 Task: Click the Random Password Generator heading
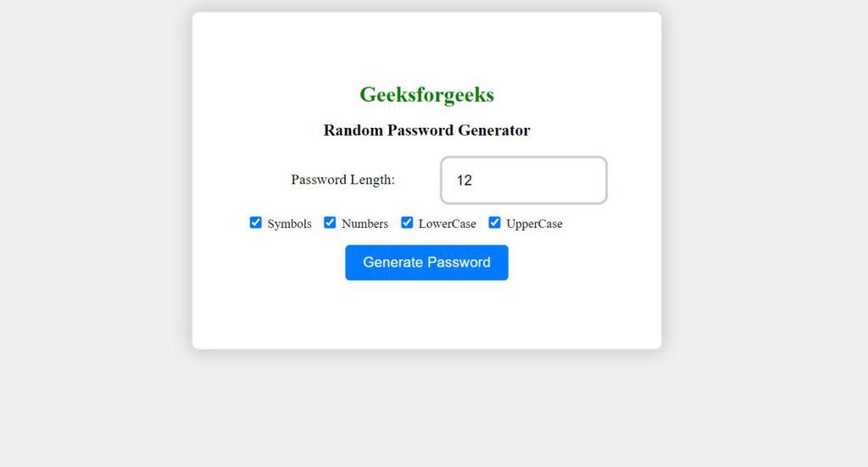pyautogui.click(x=427, y=130)
